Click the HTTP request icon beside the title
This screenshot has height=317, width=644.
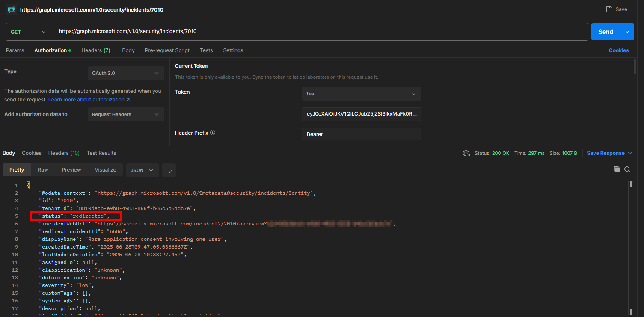point(11,9)
